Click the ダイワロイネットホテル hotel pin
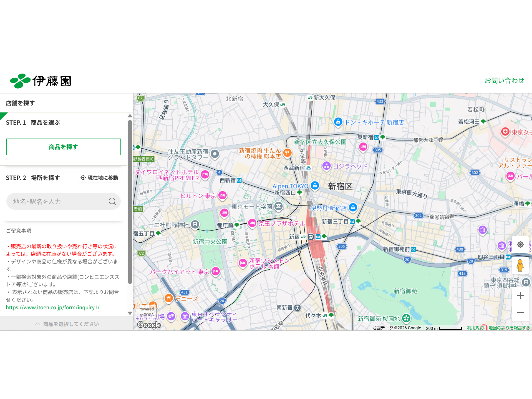The image size is (532, 399). click(x=205, y=175)
